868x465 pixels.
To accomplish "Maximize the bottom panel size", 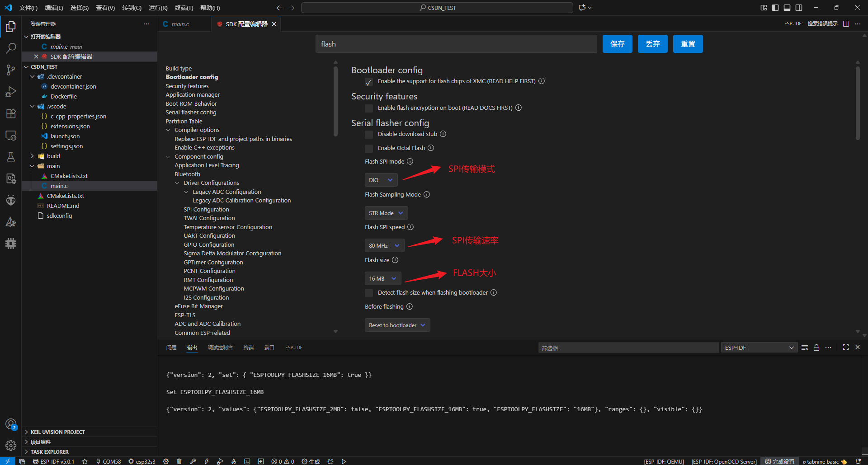I will pos(846,347).
